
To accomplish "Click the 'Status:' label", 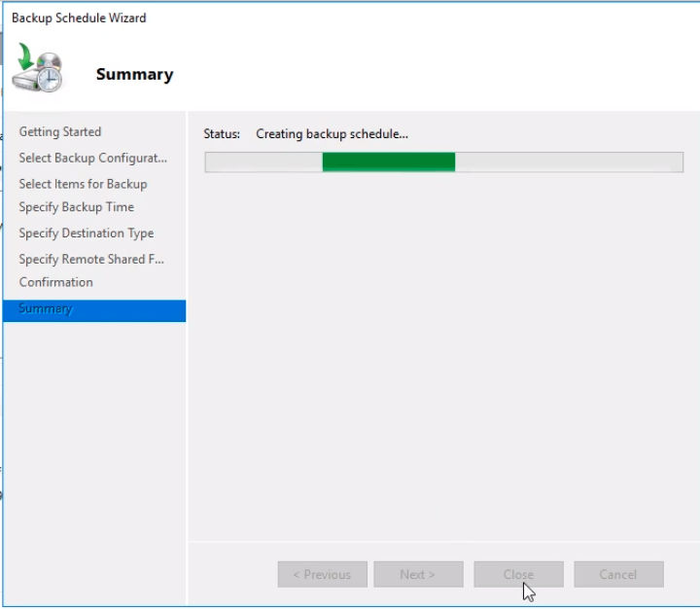I will (x=222, y=134).
